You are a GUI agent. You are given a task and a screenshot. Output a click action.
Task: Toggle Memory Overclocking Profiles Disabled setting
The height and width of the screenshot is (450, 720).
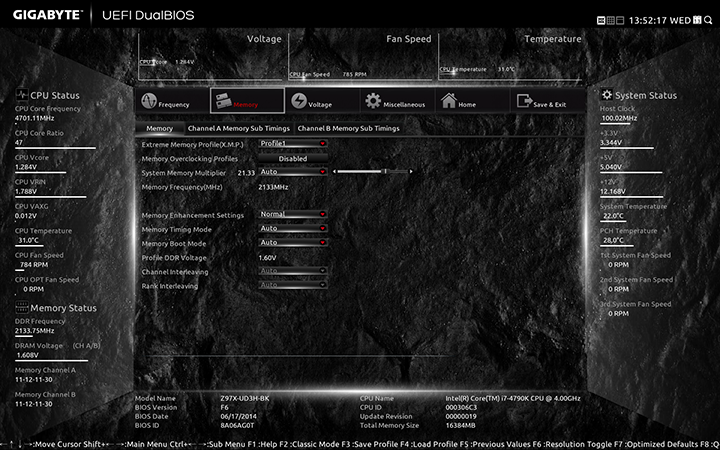293,158
